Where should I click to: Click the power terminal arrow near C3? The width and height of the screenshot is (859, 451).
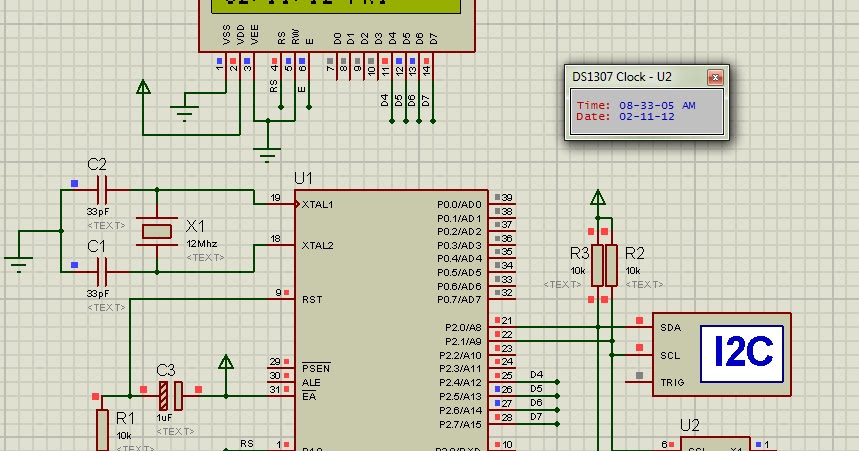pyautogui.click(x=226, y=362)
